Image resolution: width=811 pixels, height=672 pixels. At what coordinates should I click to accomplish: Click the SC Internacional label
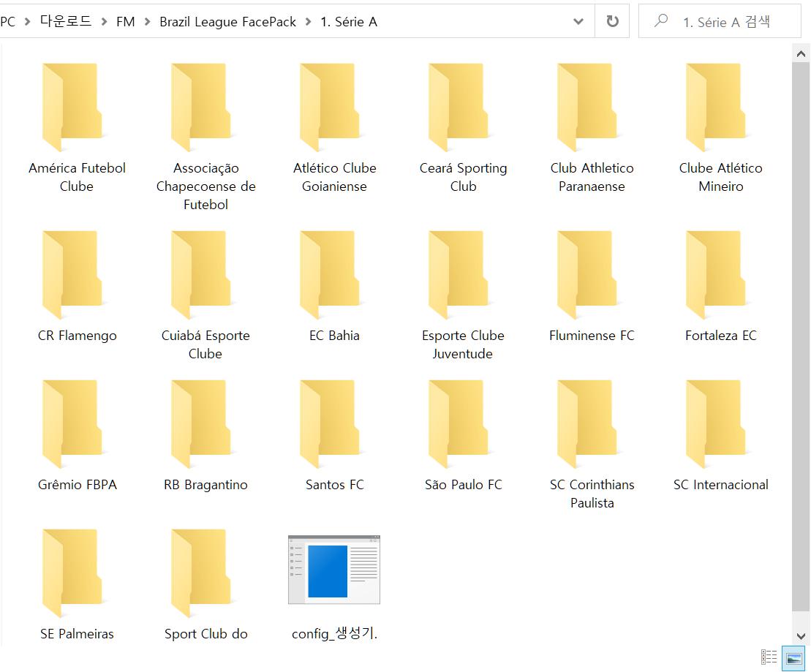721,485
